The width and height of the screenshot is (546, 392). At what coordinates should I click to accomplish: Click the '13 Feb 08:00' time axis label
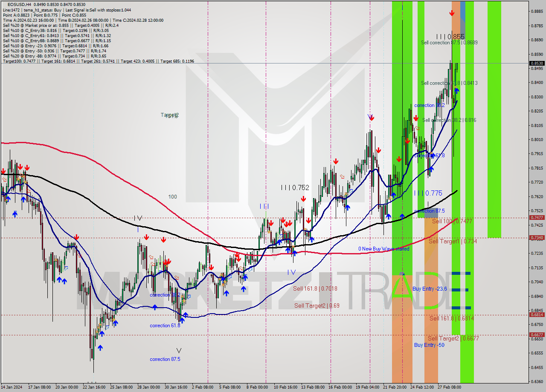click(x=313, y=387)
